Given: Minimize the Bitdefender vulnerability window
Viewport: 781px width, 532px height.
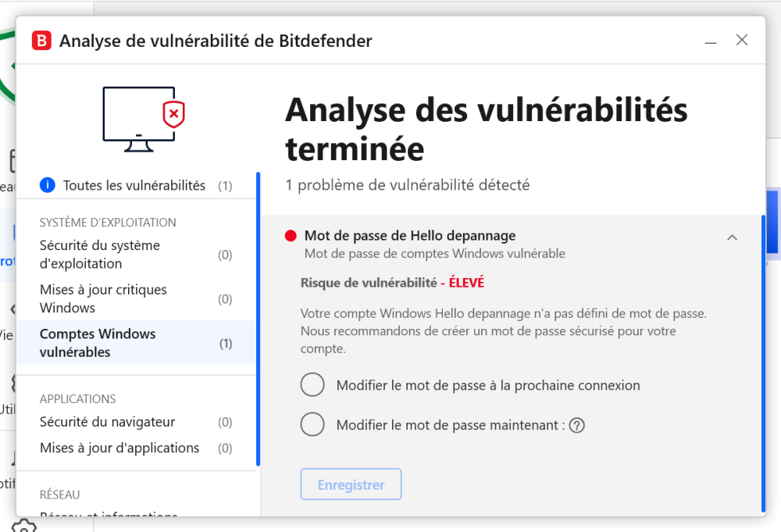Looking at the screenshot, I should coord(711,41).
